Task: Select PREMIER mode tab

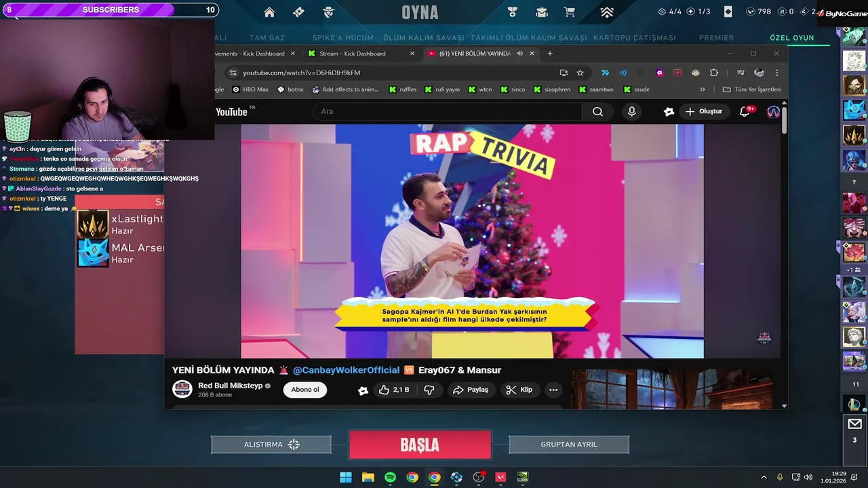Action: click(x=716, y=38)
